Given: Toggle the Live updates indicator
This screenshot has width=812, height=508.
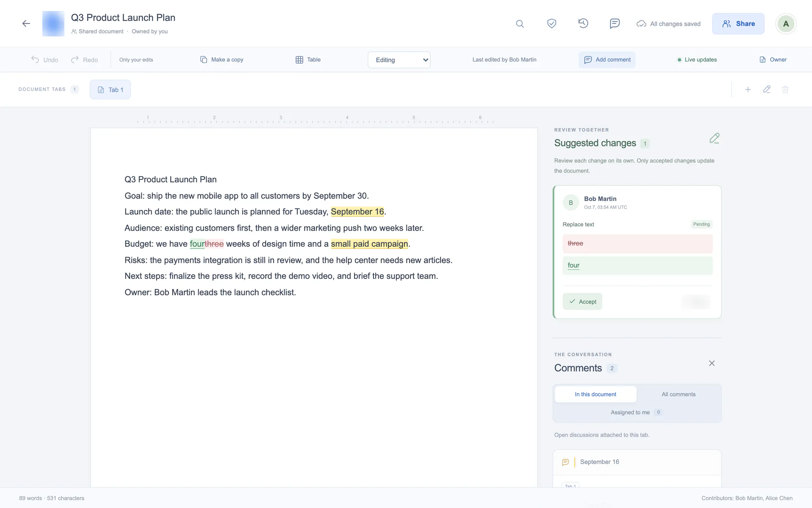Looking at the screenshot, I should click(x=697, y=60).
